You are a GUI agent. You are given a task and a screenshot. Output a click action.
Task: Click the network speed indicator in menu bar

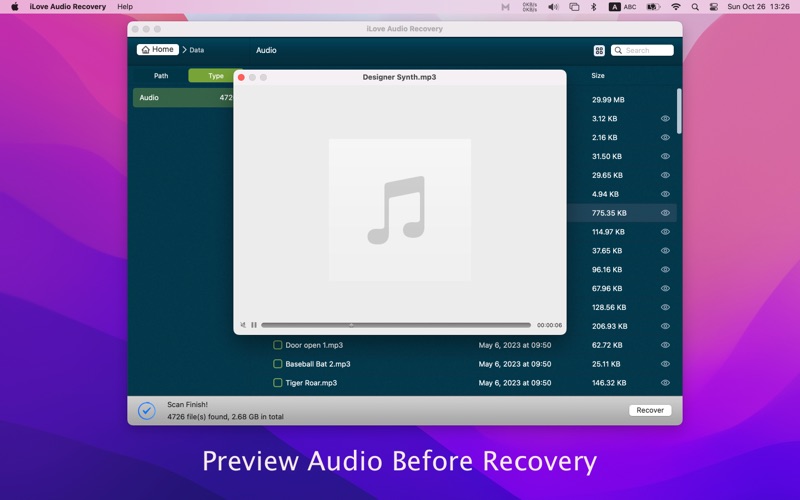point(530,7)
